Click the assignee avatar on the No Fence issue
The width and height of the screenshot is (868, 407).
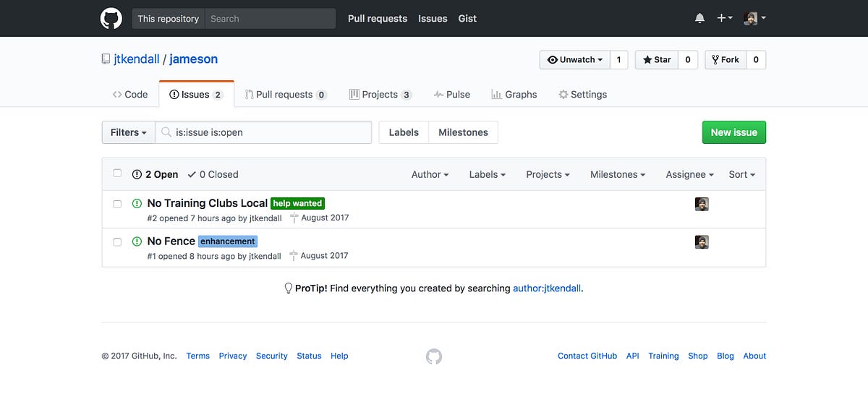click(702, 242)
